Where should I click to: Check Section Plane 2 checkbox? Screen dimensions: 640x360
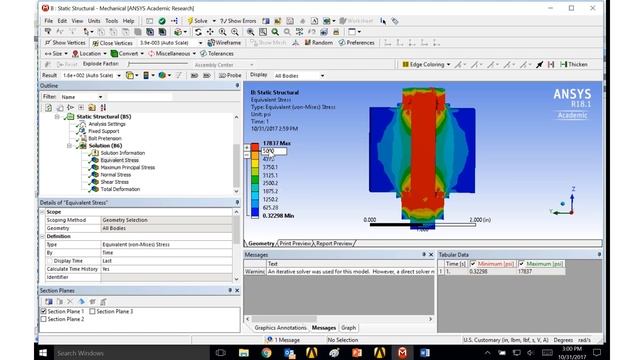pos(44,319)
